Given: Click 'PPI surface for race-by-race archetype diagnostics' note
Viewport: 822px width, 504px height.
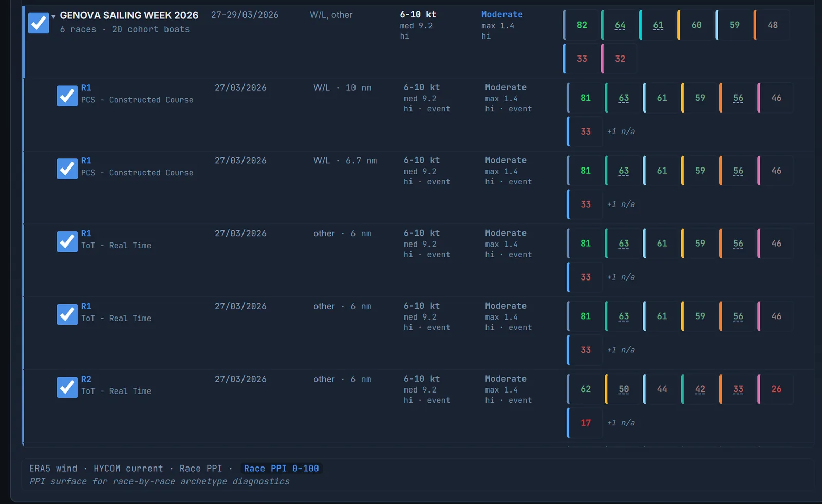Looking at the screenshot, I should 159,481.
